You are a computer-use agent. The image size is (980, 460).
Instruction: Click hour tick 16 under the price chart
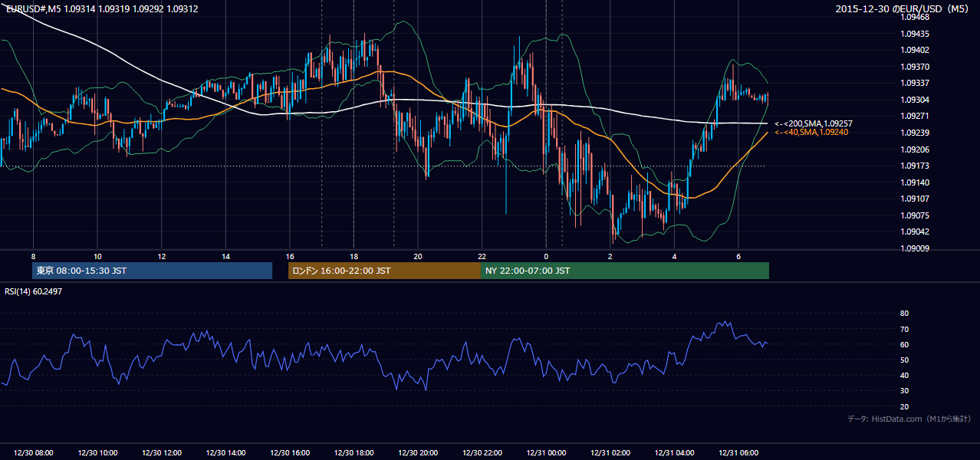pos(290,256)
